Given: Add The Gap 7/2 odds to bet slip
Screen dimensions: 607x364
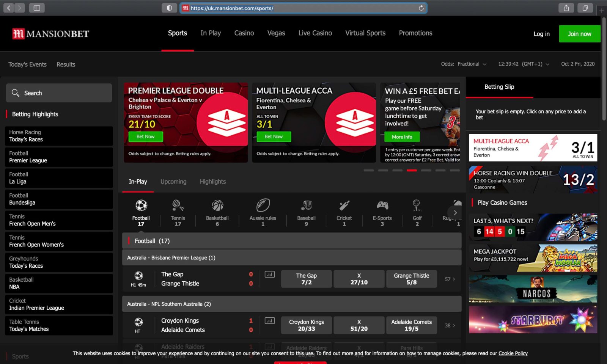Looking at the screenshot, I should [x=306, y=279].
